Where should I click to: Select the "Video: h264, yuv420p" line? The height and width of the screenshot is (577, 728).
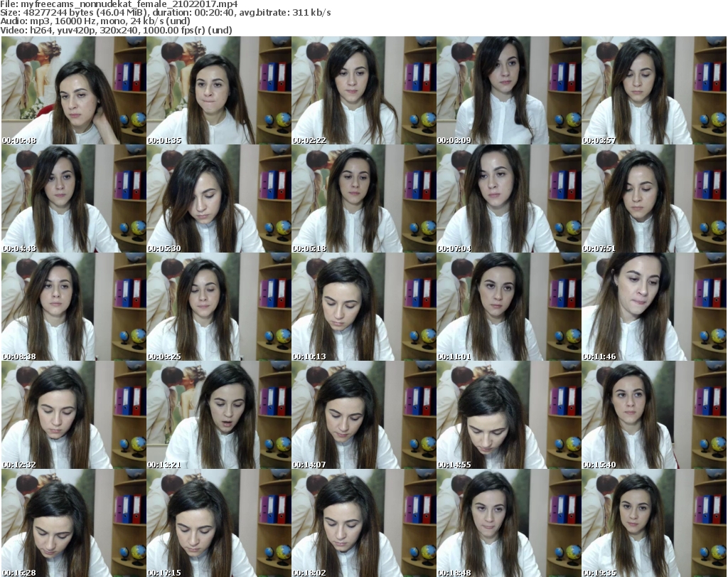116,30
